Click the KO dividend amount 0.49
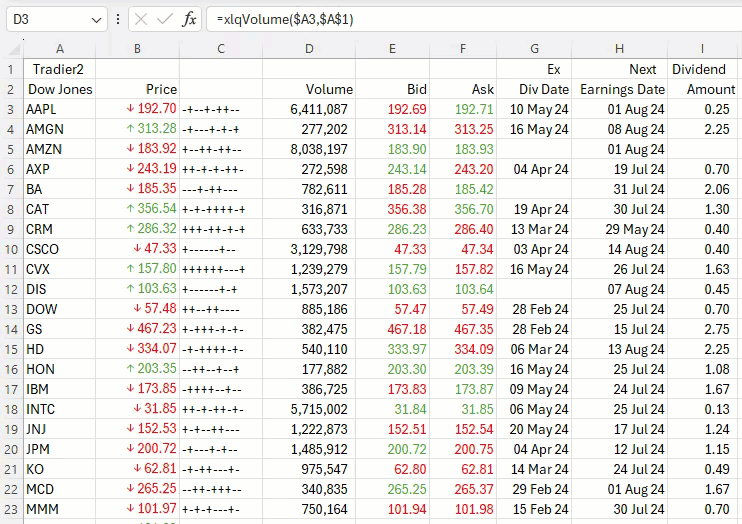 tap(702, 469)
